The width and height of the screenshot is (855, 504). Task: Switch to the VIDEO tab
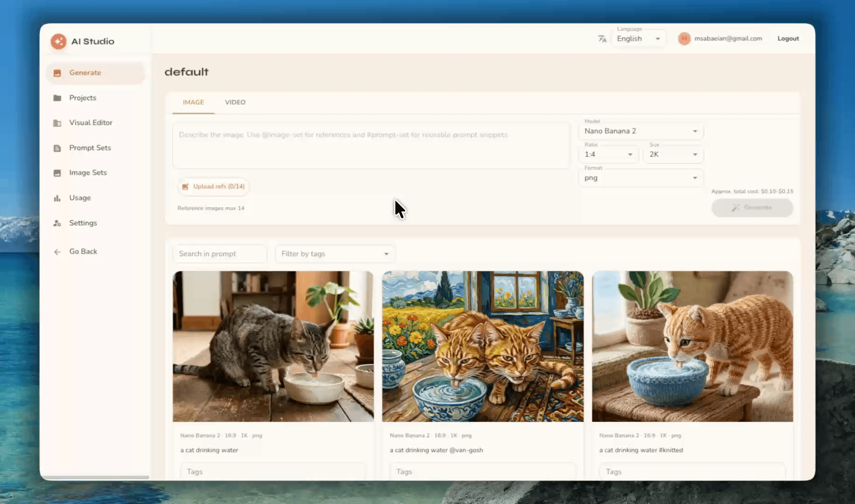pos(235,102)
